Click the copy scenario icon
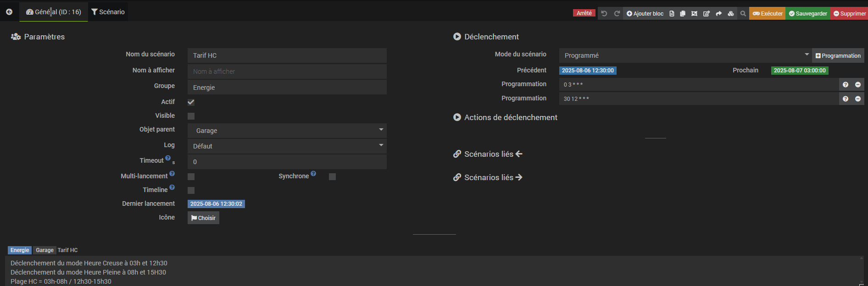The height and width of the screenshot is (286, 868). point(683,14)
